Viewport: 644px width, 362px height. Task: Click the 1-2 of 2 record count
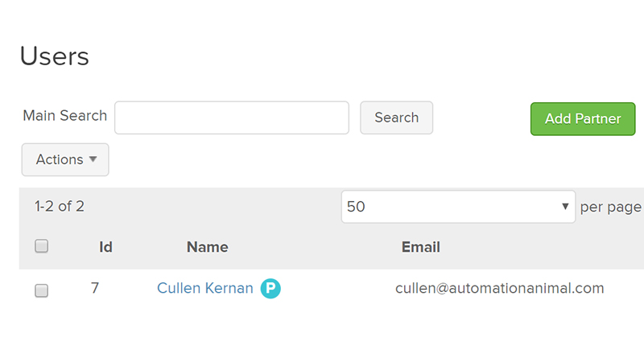[x=60, y=207]
